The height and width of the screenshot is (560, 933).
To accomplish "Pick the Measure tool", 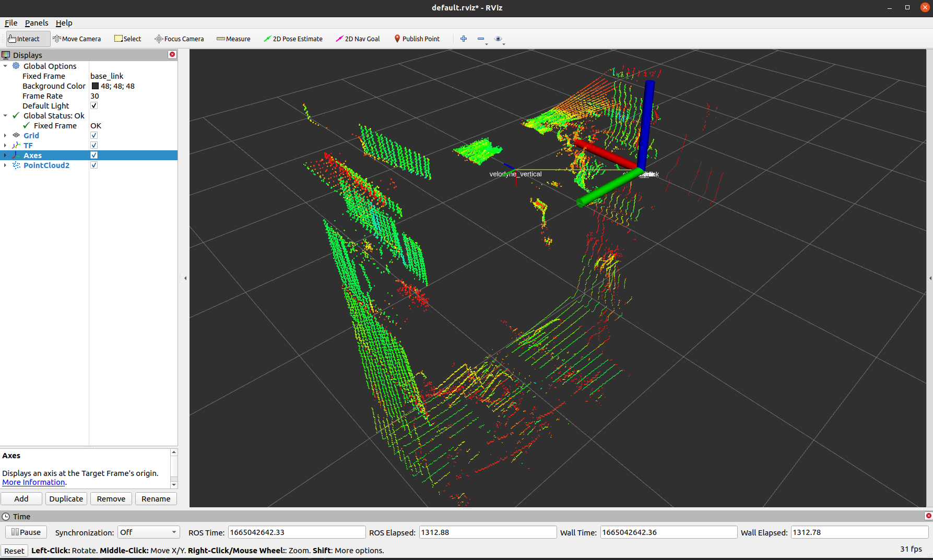I will point(233,39).
